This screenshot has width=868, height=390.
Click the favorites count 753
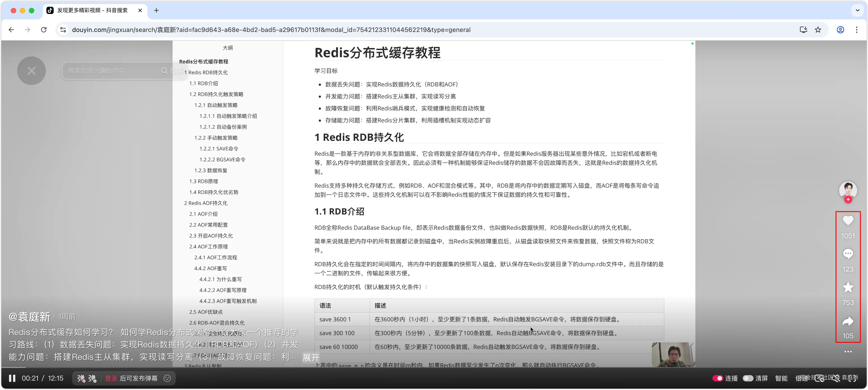click(848, 302)
